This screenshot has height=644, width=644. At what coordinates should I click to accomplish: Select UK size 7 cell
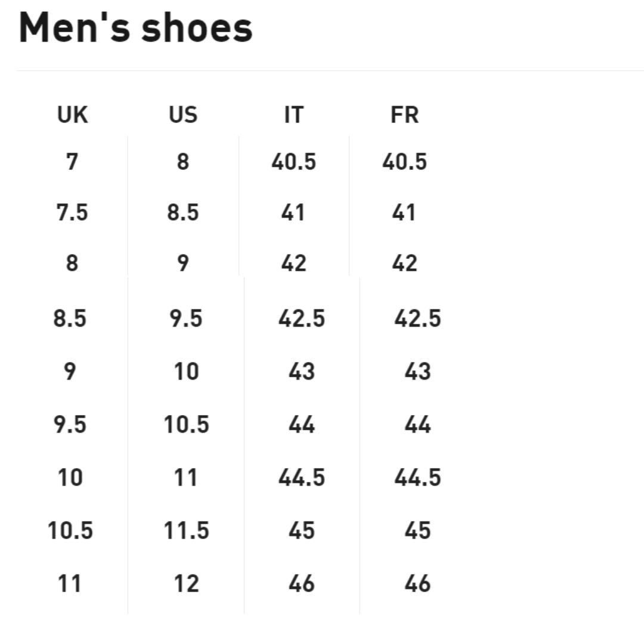click(x=72, y=162)
